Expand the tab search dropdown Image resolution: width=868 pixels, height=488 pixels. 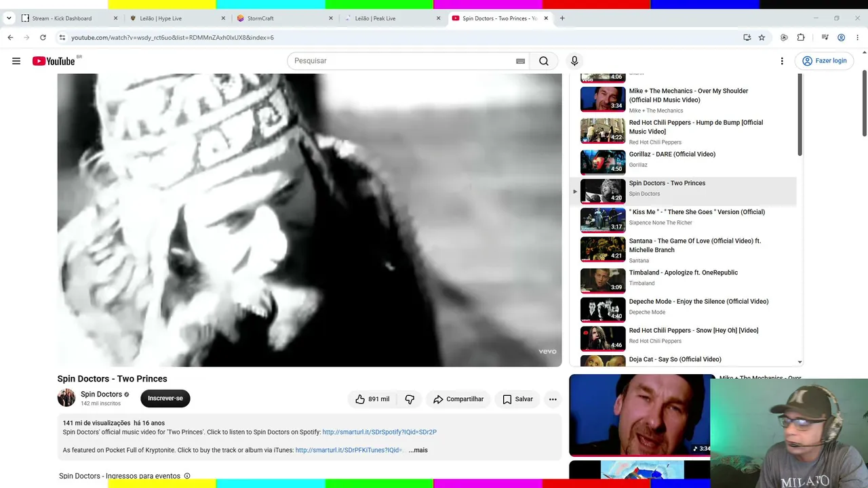pos(9,18)
